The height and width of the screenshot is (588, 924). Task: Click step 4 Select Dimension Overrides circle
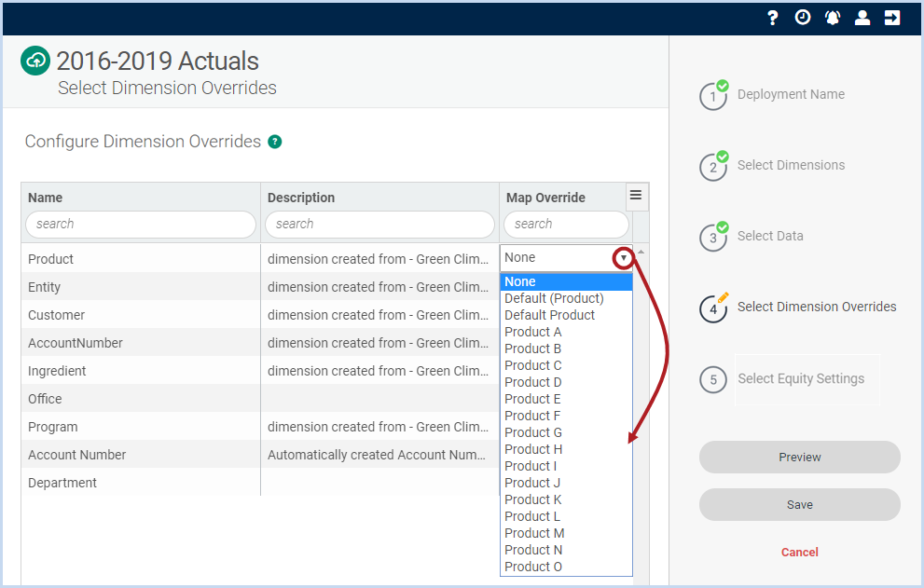(713, 308)
